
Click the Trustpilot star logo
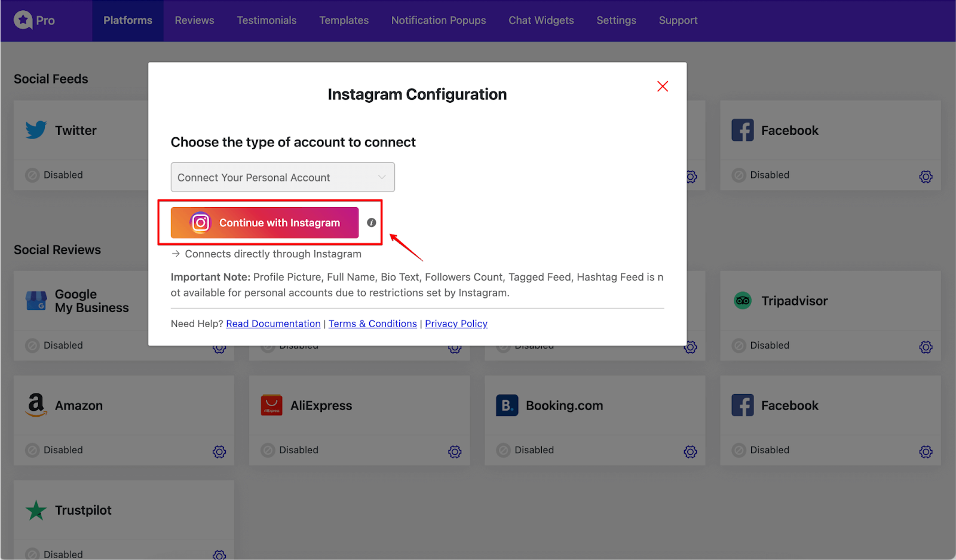click(x=36, y=510)
